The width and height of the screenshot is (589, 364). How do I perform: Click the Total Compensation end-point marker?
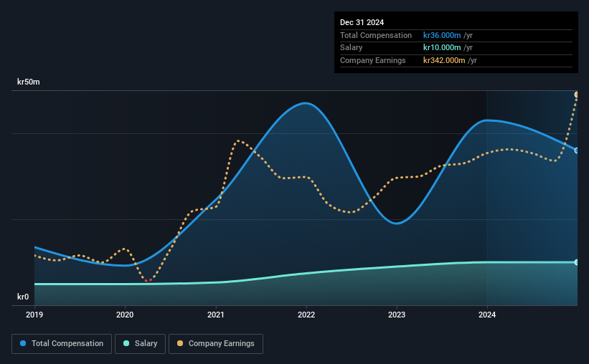pyautogui.click(x=577, y=150)
